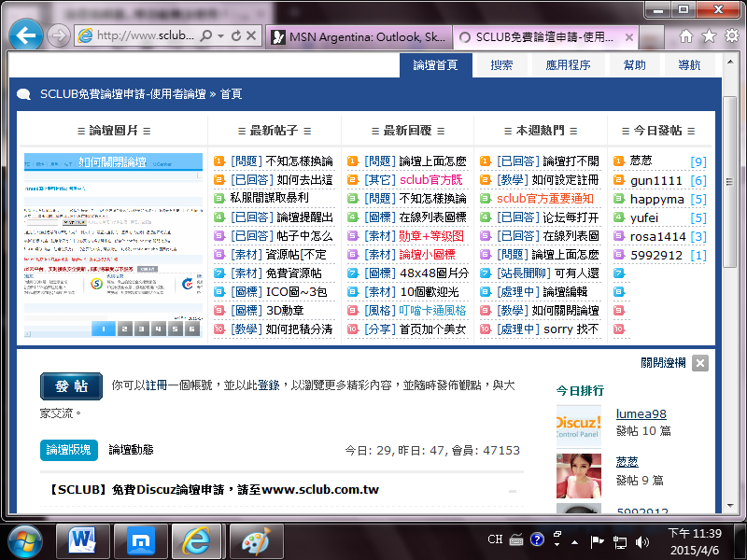Open the lumea98 user profile link

coord(641,413)
